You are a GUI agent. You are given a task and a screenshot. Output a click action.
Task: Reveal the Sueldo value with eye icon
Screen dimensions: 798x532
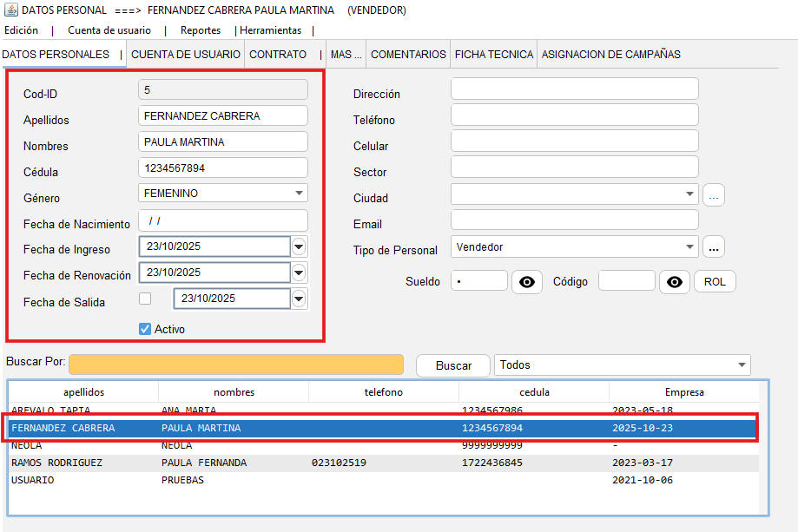pyautogui.click(x=527, y=281)
